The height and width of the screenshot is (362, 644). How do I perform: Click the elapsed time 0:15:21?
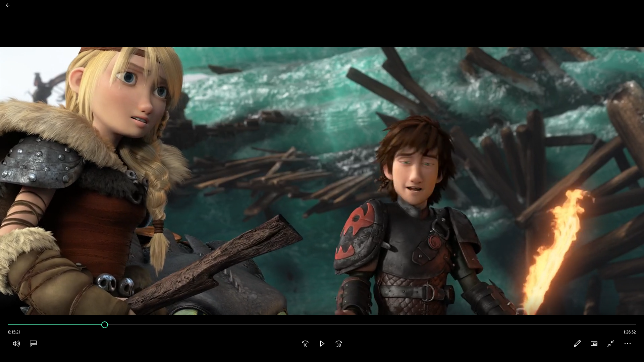[14, 332]
